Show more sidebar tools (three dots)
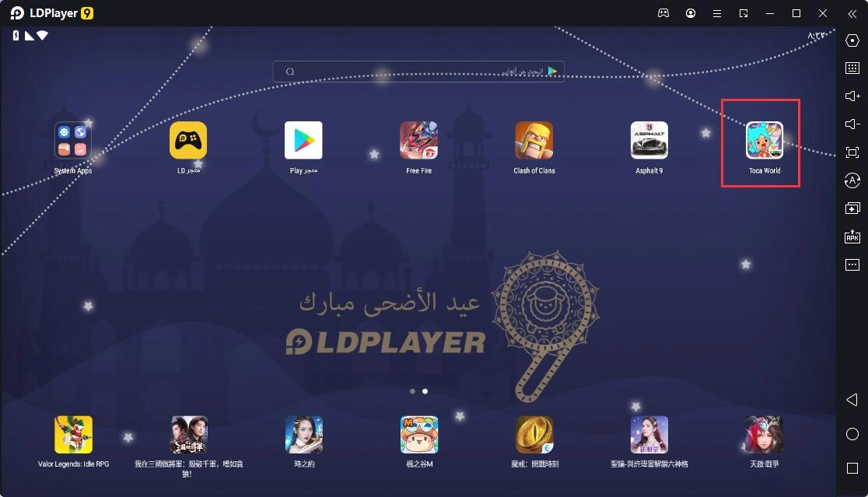This screenshot has width=868, height=497. pos(852,265)
